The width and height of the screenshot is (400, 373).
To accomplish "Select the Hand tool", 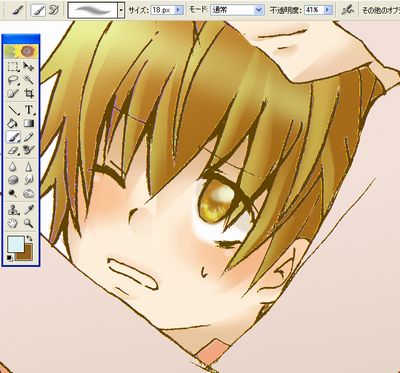I will click(x=13, y=223).
